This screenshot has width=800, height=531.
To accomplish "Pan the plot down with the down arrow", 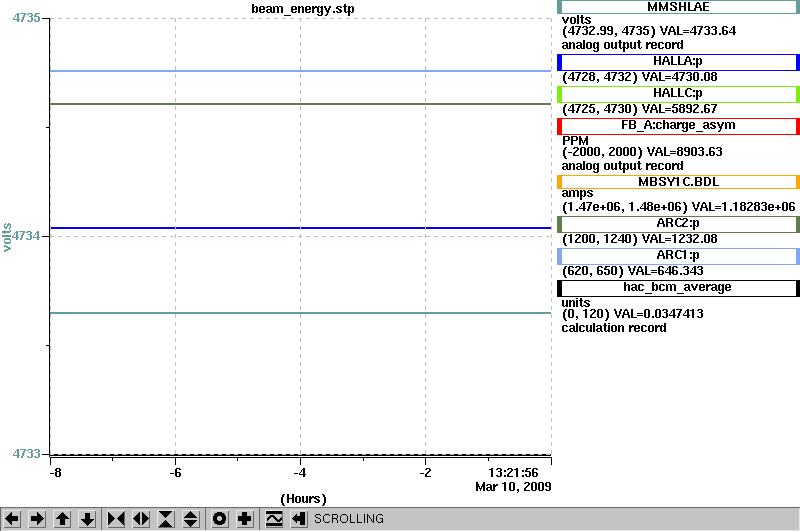I will [x=87, y=519].
